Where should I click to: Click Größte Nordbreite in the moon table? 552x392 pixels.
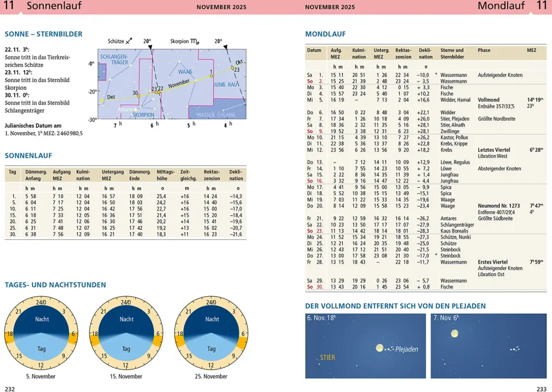click(x=496, y=119)
